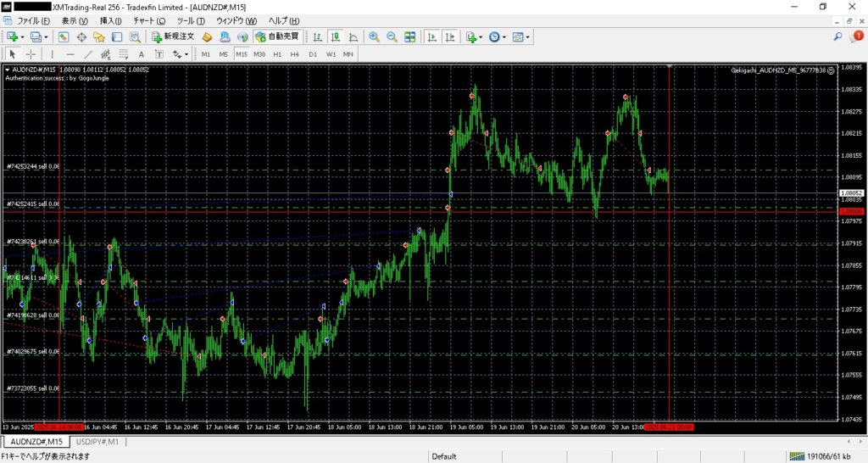Select the trendline drawing tool

[x=88, y=54]
